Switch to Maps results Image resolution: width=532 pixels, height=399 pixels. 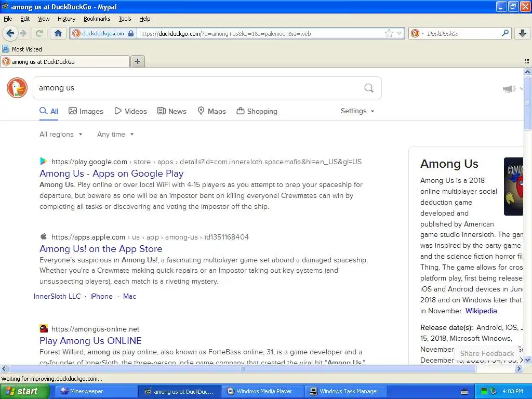tap(212, 111)
